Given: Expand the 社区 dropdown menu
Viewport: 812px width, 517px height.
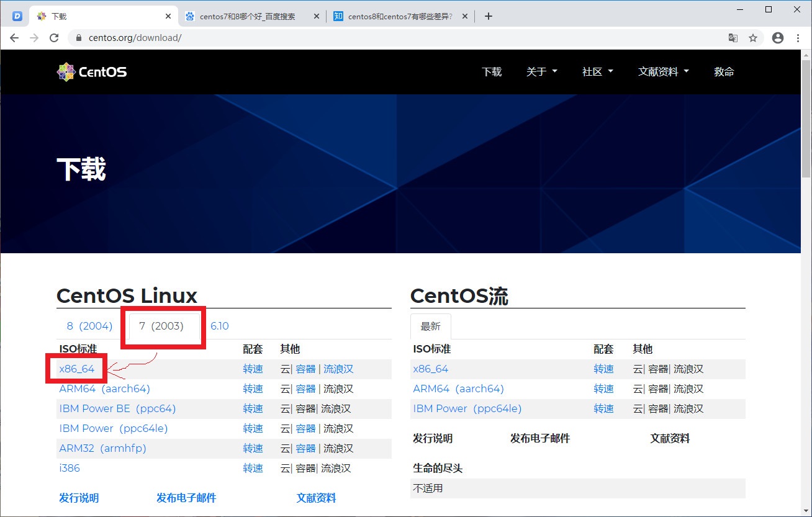Looking at the screenshot, I should click(x=598, y=72).
